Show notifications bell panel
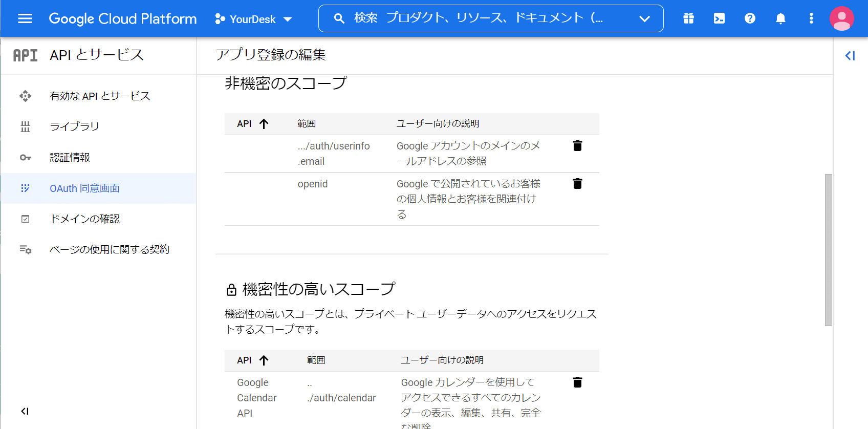 click(780, 19)
